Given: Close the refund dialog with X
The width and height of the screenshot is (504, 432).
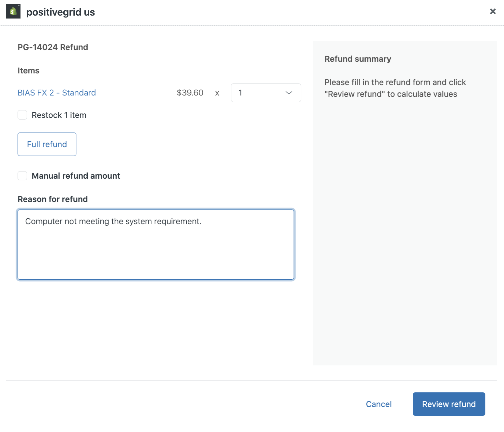Looking at the screenshot, I should [x=493, y=11].
